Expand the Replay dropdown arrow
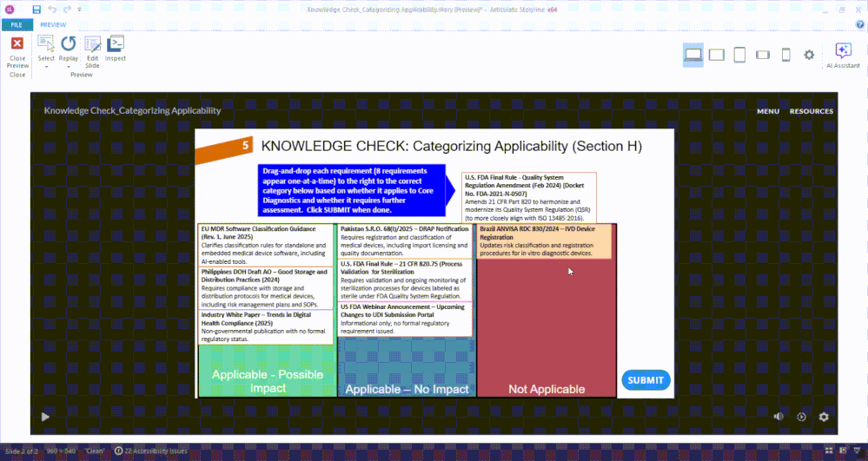This screenshot has width=868, height=461. coord(69,67)
